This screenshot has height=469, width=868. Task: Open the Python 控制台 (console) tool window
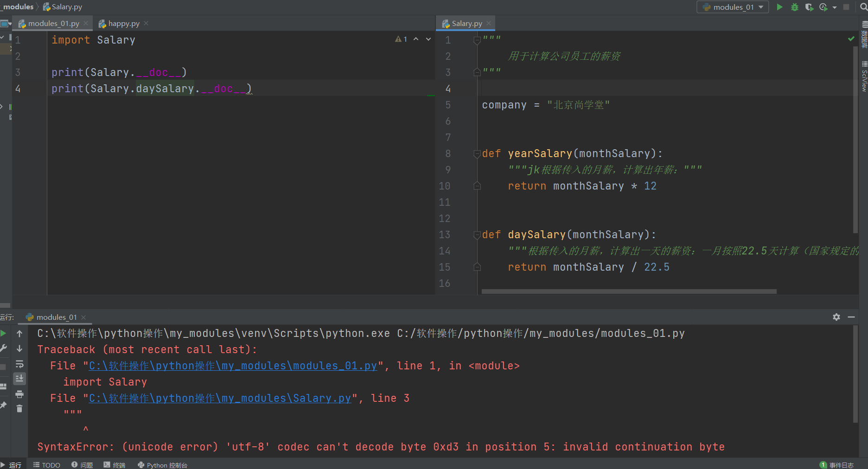tap(163, 465)
